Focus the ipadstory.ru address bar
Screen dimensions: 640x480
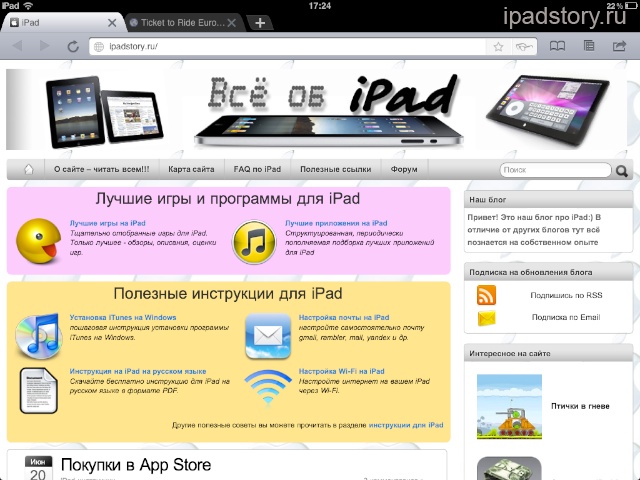(287, 47)
